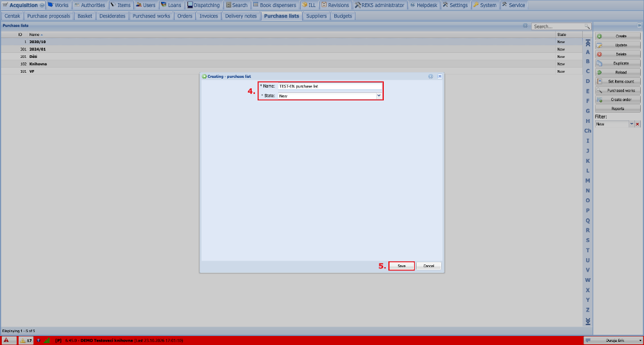Screen dimensions: 644x345
Task: Open the Service module
Action: pos(513,5)
